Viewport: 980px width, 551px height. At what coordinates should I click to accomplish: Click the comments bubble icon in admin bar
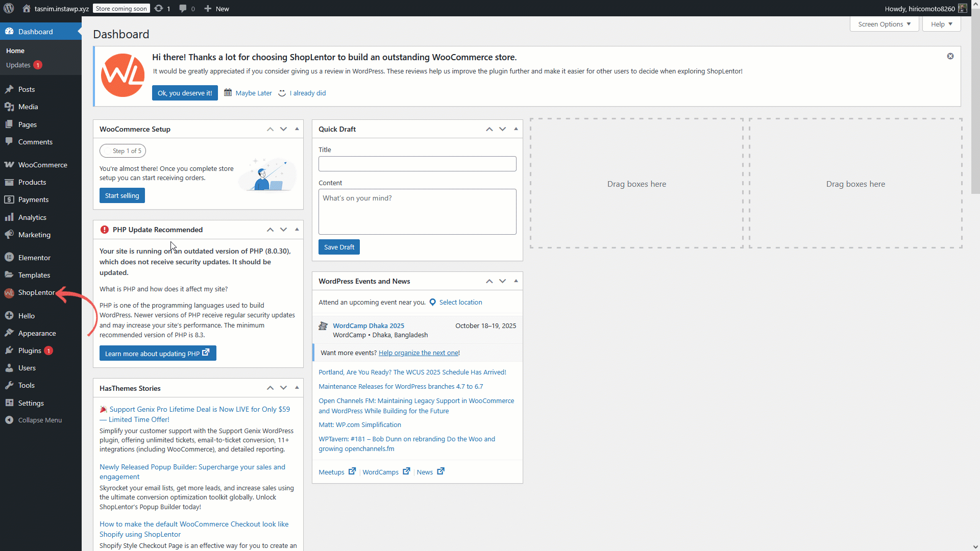[x=183, y=8]
